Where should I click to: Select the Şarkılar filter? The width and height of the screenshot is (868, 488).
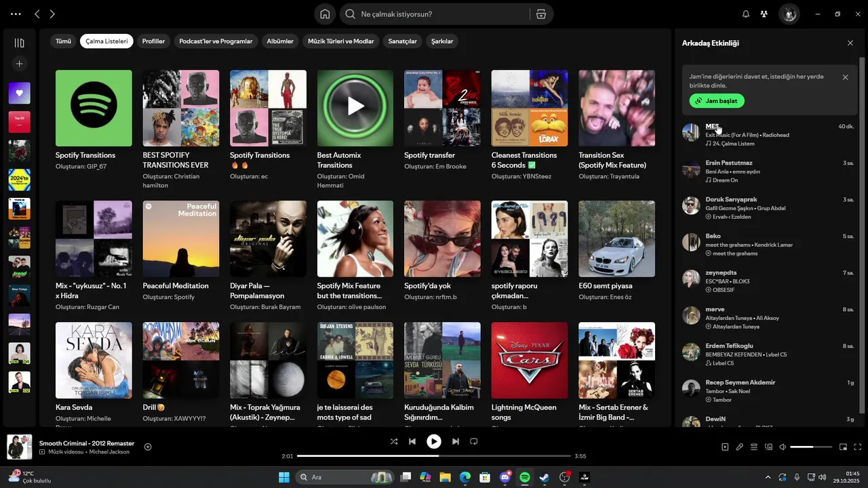click(442, 41)
